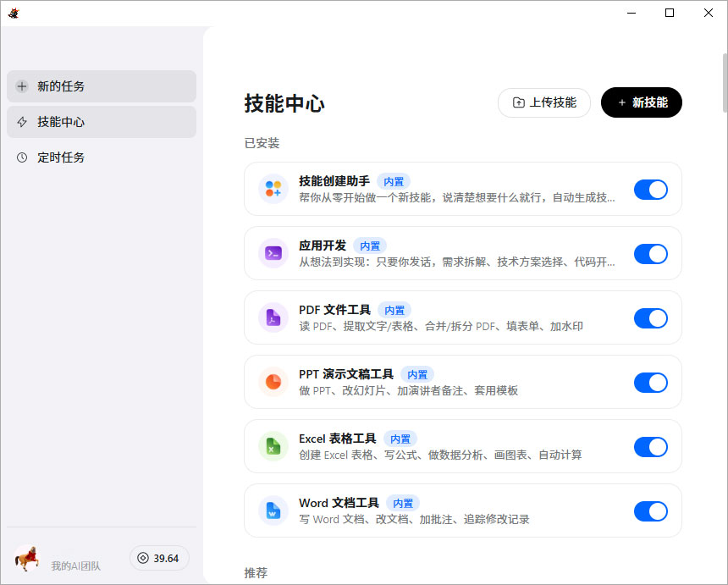This screenshot has height=585, width=728.
Task: Click the horse avatar icon
Action: (27, 558)
